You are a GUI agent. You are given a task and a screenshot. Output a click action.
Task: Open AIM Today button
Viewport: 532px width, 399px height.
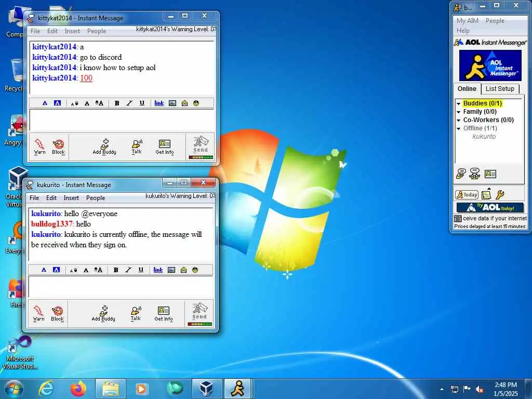[467, 195]
